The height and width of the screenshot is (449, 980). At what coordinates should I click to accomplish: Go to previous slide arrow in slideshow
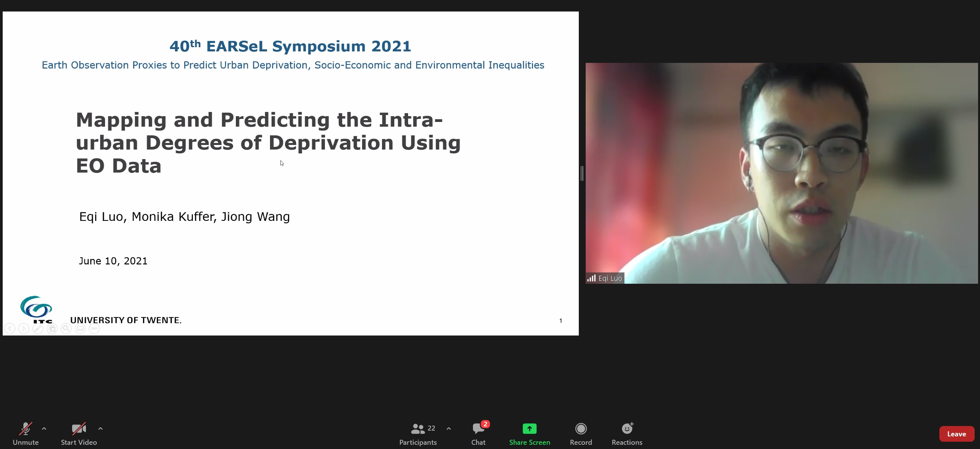(x=10, y=329)
